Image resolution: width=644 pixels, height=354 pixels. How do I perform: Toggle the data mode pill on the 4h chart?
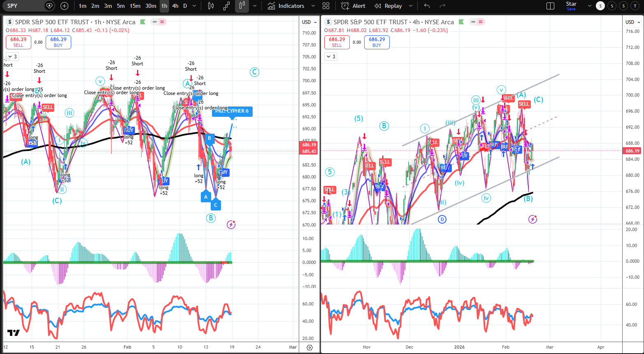[x=477, y=22]
